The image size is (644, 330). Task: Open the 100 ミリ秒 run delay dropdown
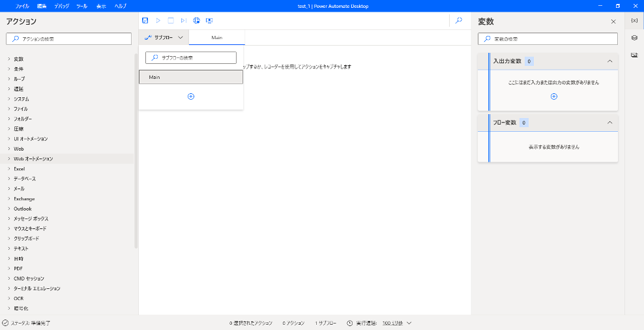click(x=397, y=323)
